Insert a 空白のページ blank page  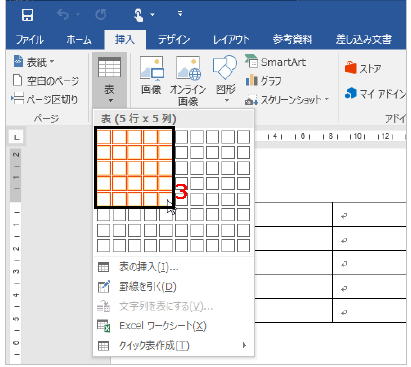coord(46,81)
